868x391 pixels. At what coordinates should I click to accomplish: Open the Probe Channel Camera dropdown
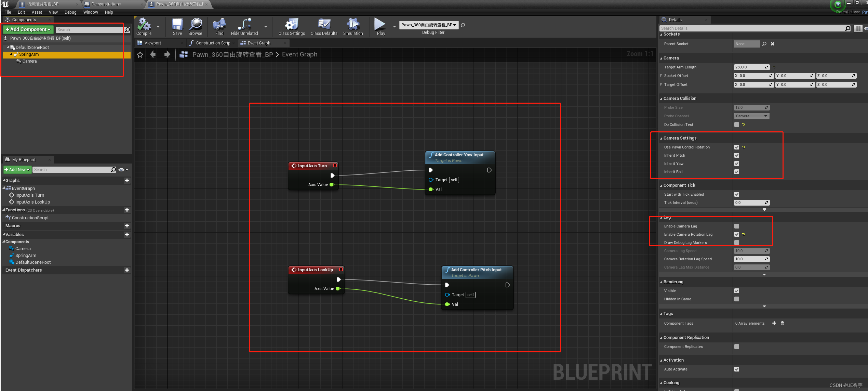751,116
